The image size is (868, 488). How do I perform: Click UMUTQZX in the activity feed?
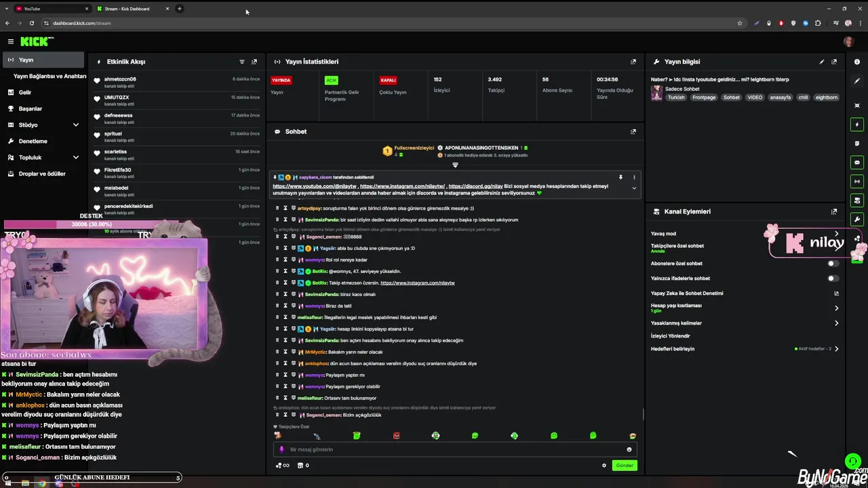click(x=117, y=98)
